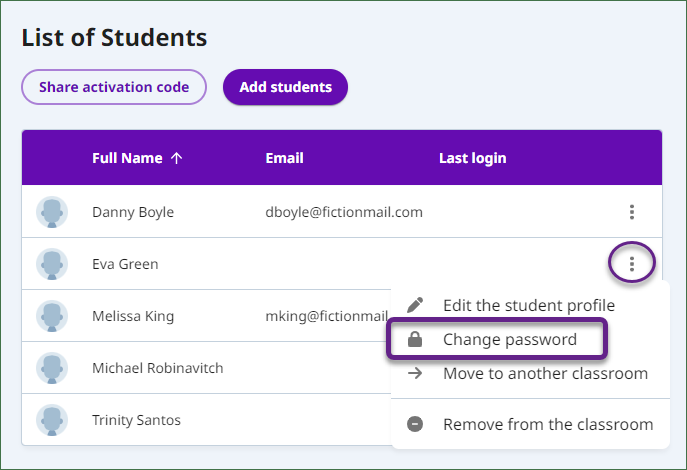This screenshot has height=470, width=687.
Task: Click Trinity Santos's avatar icon
Action: click(52, 420)
